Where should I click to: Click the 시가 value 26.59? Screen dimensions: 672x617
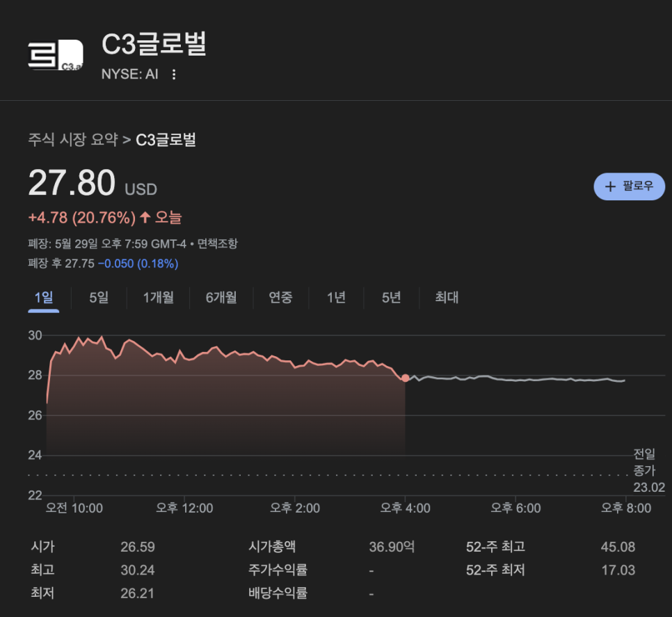click(x=138, y=547)
